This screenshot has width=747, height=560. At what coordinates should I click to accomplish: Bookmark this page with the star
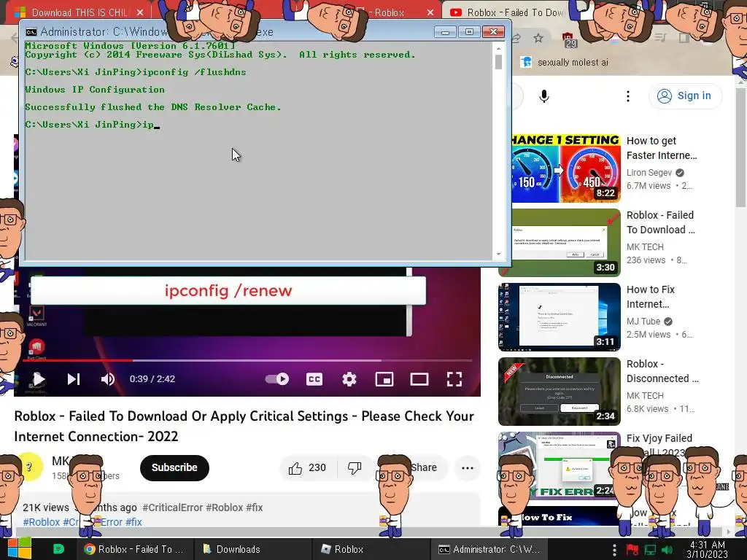538,38
